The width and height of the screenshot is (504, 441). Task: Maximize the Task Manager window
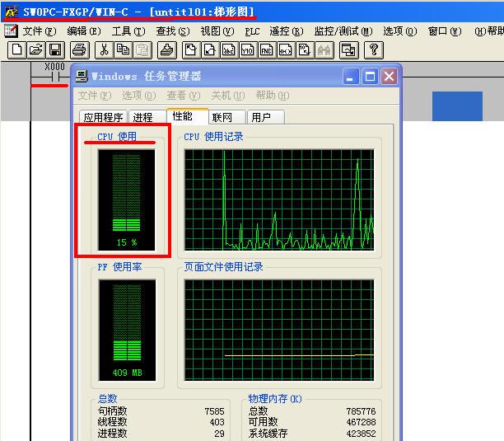pos(371,77)
